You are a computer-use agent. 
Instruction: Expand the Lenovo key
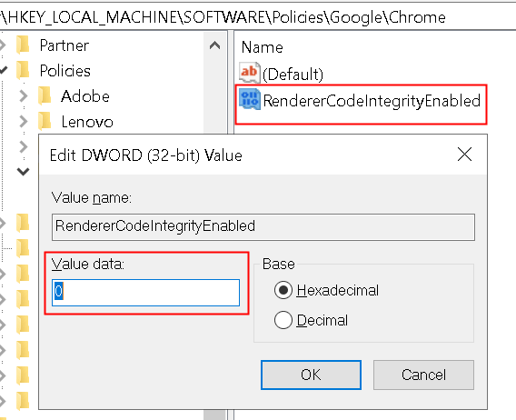[x=24, y=121]
